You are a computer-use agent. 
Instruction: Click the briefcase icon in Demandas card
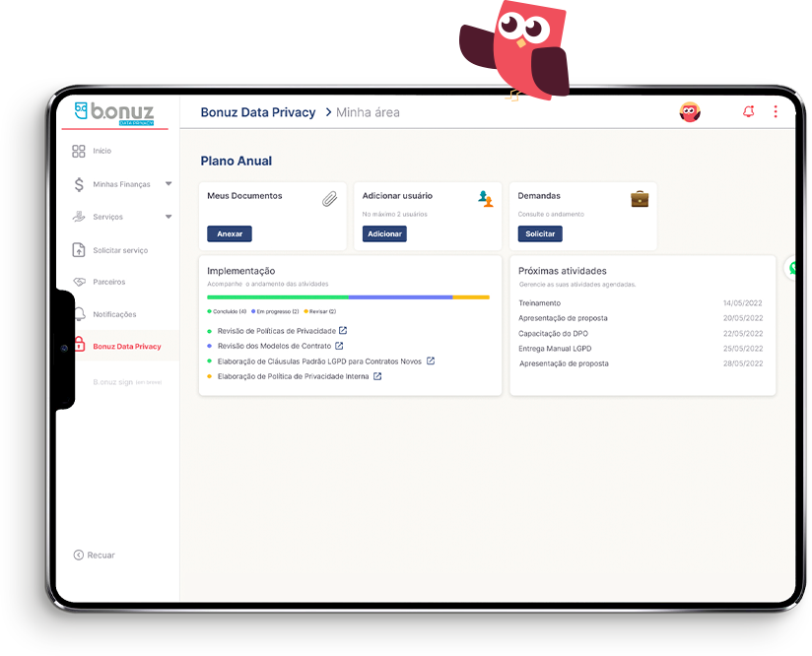coord(640,199)
